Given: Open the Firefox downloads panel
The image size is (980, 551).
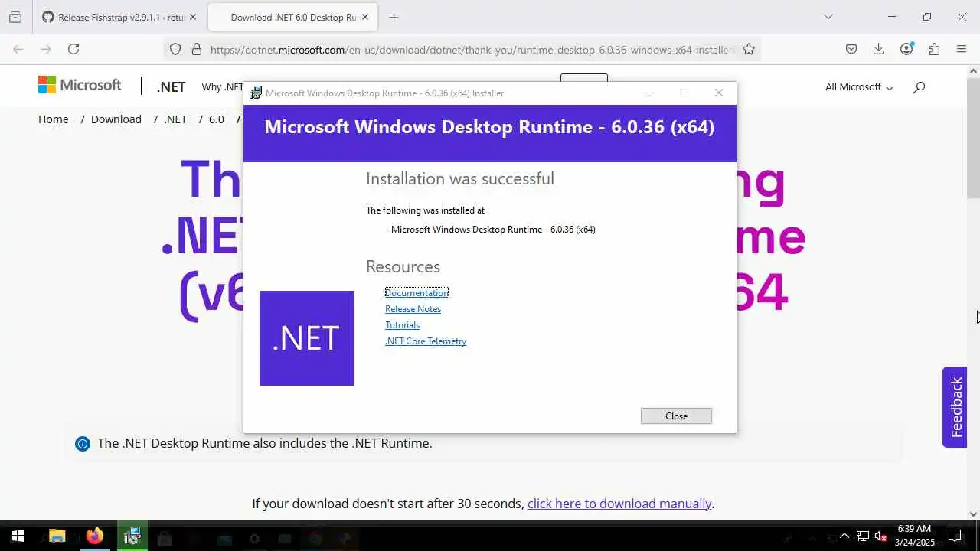Looking at the screenshot, I should coord(878,49).
